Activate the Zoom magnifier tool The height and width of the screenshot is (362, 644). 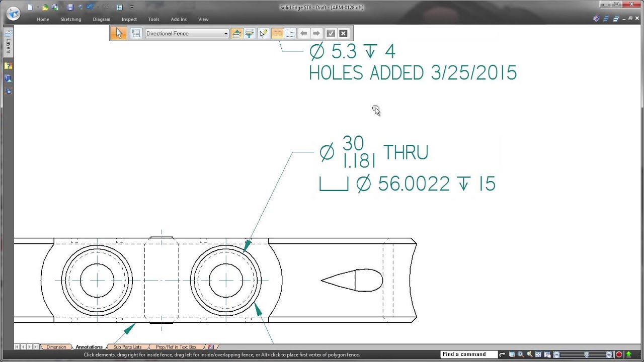tap(521, 354)
